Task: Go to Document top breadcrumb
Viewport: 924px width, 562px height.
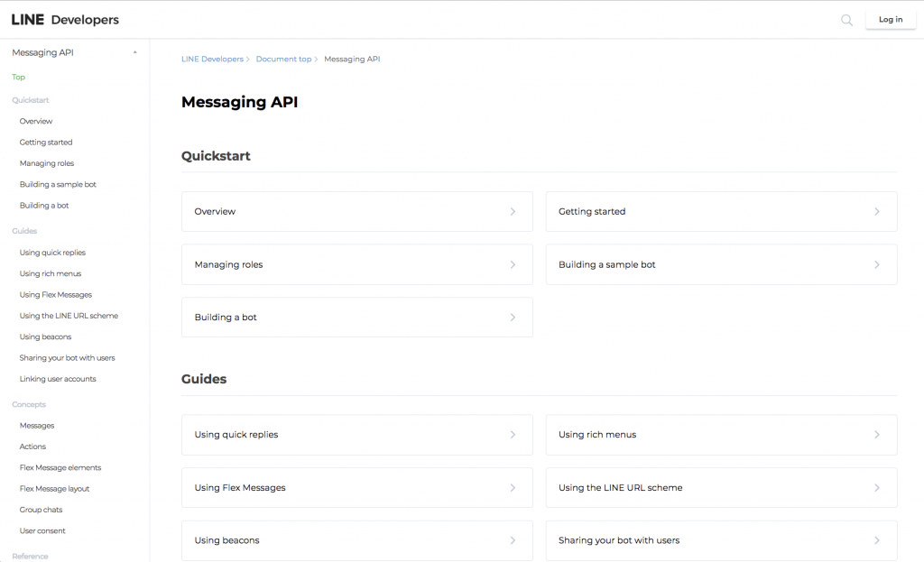Action: (x=283, y=60)
